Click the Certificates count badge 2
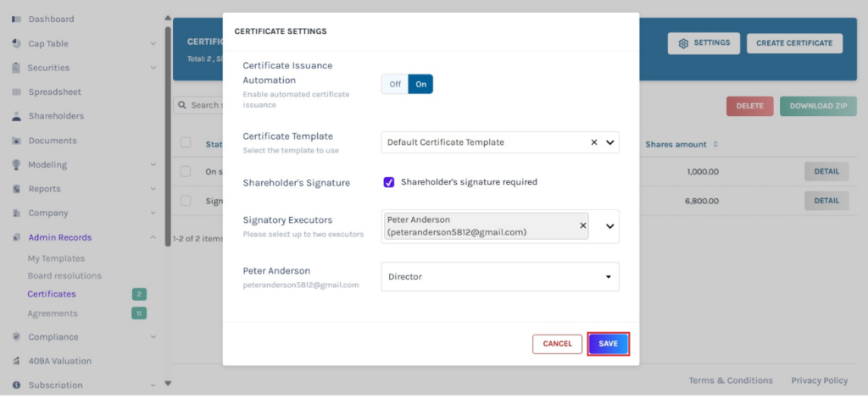This screenshot has height=399, width=868. tap(139, 295)
